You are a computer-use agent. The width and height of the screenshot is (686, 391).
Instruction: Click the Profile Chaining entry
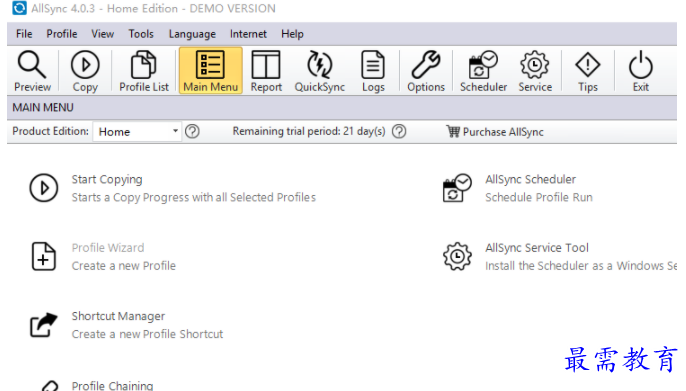pyautogui.click(x=112, y=385)
